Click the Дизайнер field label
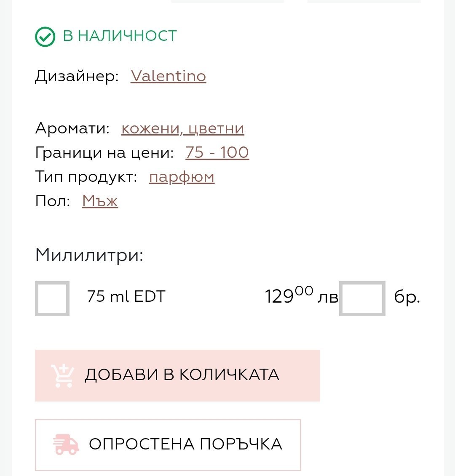455x476 pixels. tap(77, 76)
